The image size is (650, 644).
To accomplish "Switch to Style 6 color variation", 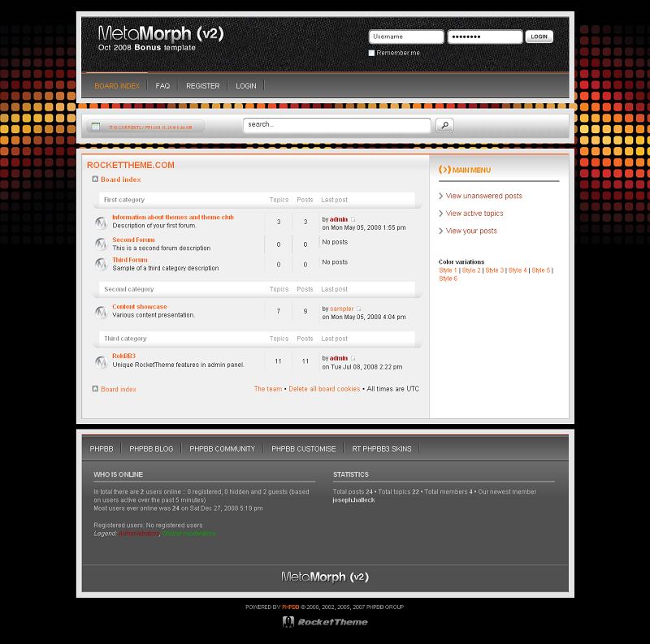I will click(x=448, y=279).
